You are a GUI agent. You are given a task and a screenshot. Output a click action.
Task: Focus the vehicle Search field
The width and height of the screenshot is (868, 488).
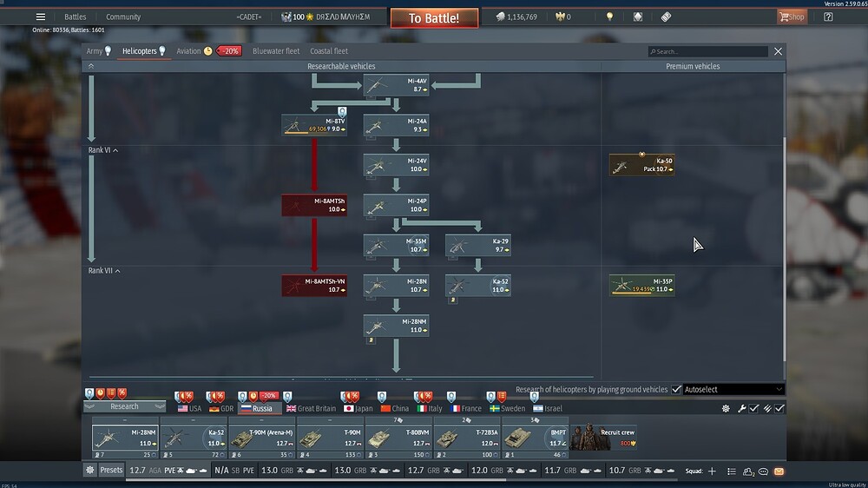pyautogui.click(x=707, y=51)
